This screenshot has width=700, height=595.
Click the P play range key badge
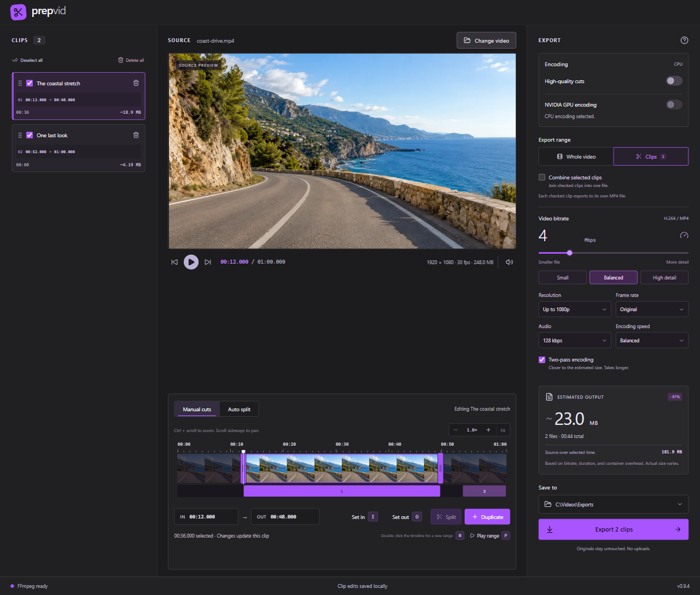coord(506,535)
